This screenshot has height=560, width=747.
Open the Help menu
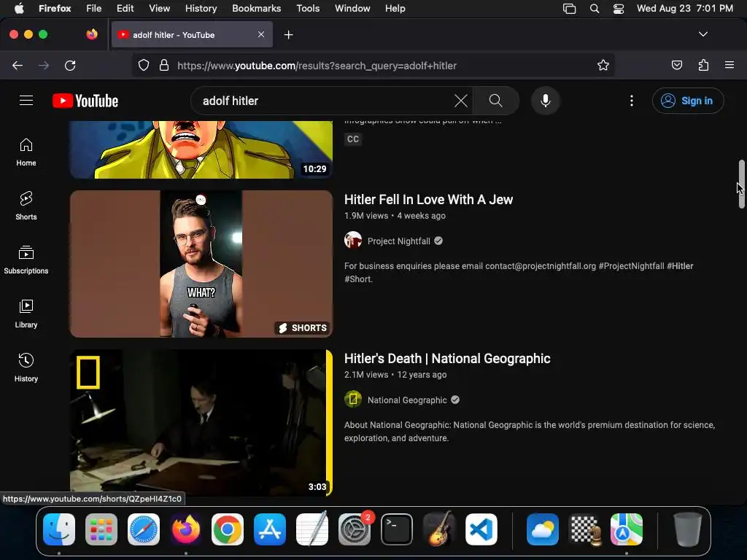click(x=395, y=8)
